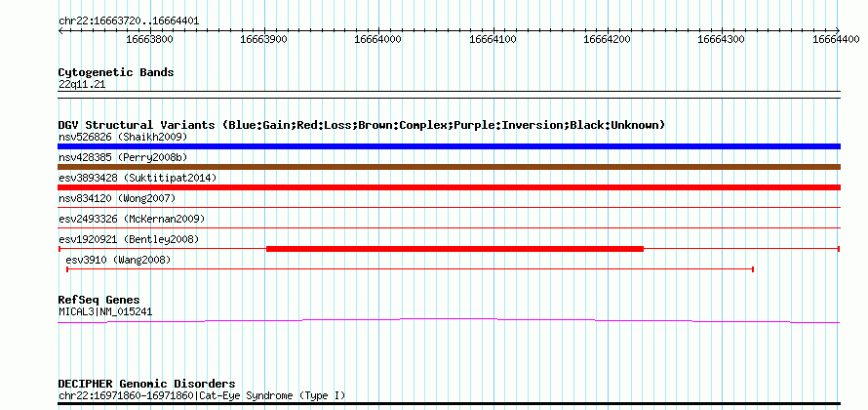Viewport: 868px width, 410px height.
Task: Select ruler tick label 16664100
Action: point(493,39)
